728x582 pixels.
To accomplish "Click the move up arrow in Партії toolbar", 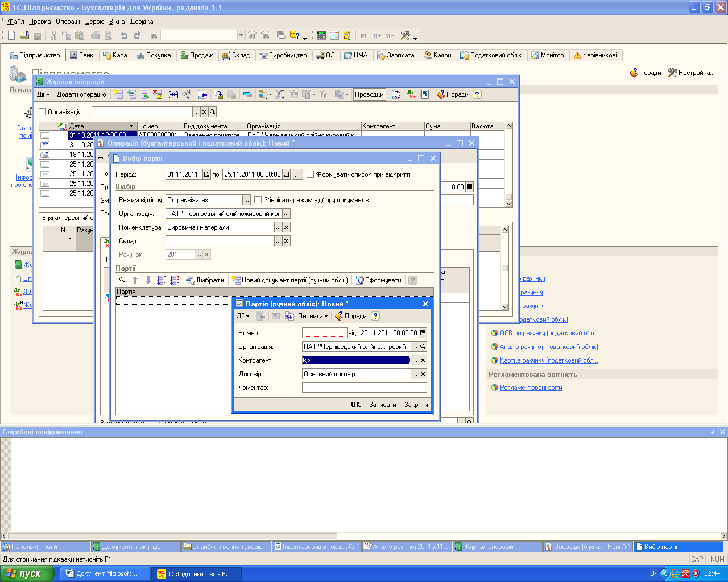I will (x=135, y=280).
